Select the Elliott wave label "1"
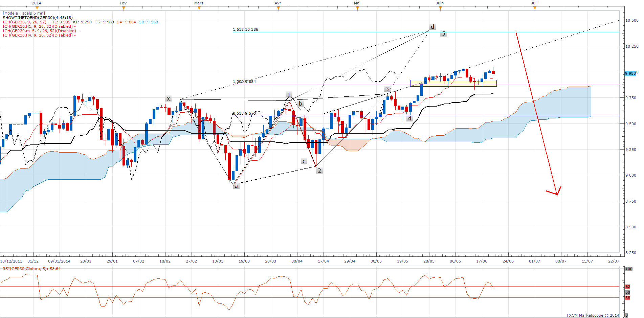This screenshot has width=644, height=318. [x=289, y=95]
